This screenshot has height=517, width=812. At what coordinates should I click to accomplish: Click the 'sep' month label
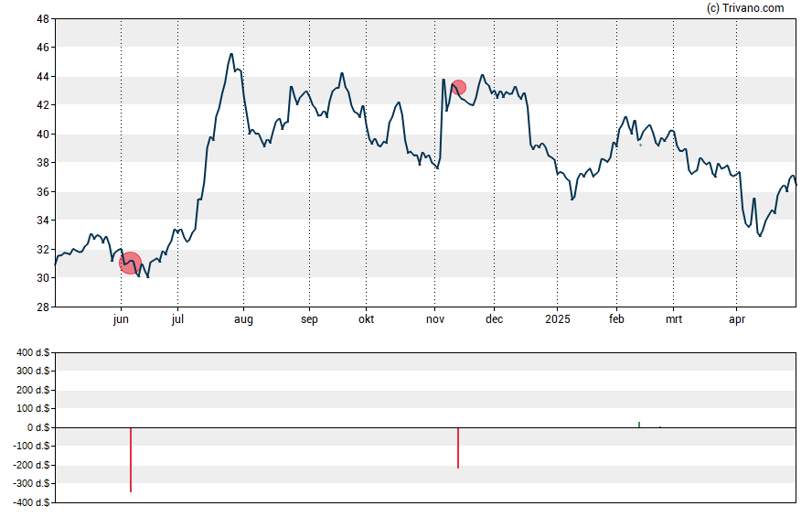point(309,319)
